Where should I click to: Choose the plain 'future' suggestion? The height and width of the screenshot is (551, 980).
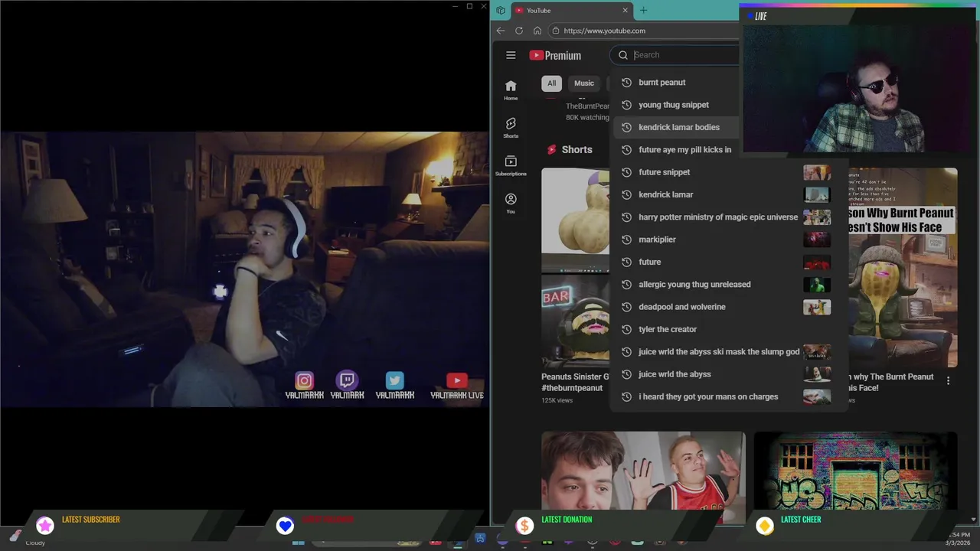pos(649,262)
